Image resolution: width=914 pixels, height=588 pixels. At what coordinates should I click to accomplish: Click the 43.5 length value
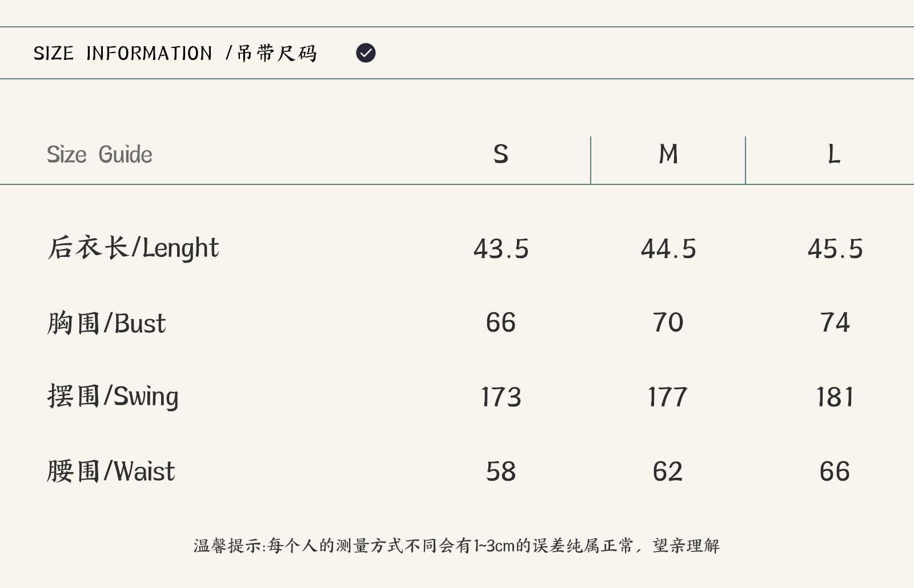pos(501,249)
